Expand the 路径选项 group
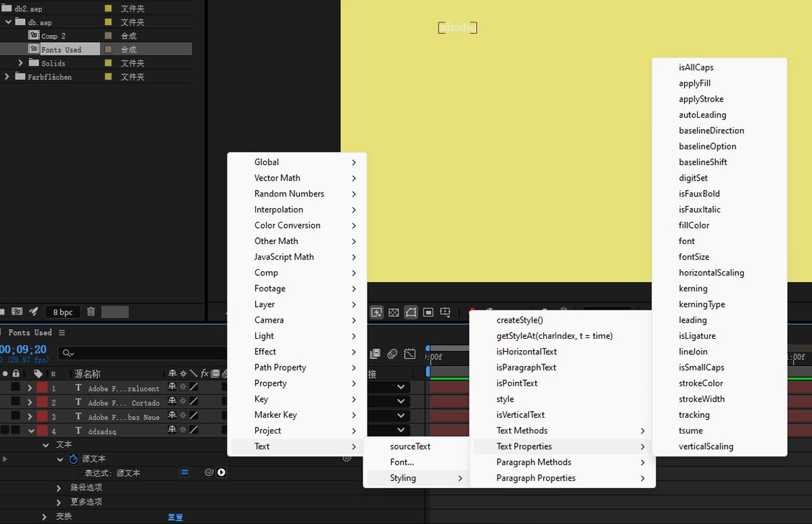This screenshot has height=524, width=812. coord(59,487)
